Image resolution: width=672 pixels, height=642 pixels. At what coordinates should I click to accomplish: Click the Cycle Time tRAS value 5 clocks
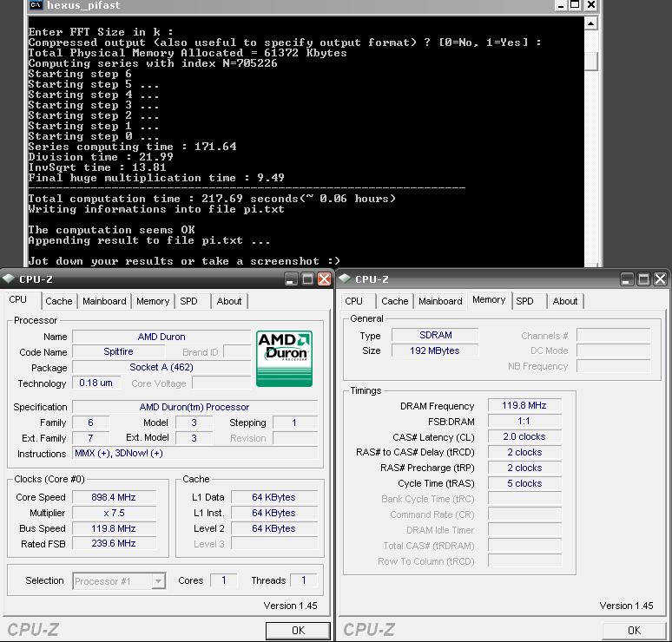(524, 483)
